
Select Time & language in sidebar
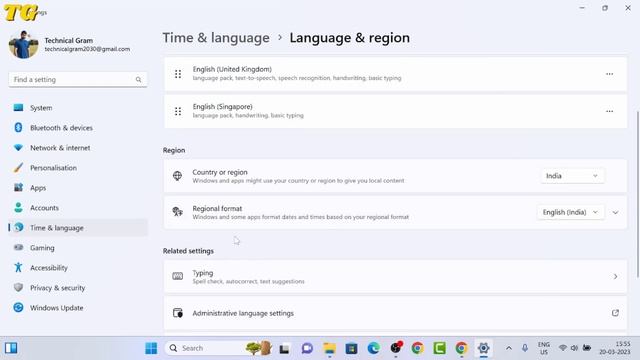point(78,228)
